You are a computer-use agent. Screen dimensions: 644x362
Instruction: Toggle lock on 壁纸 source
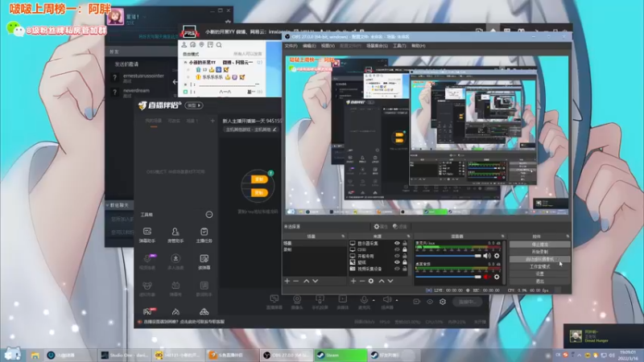(405, 262)
